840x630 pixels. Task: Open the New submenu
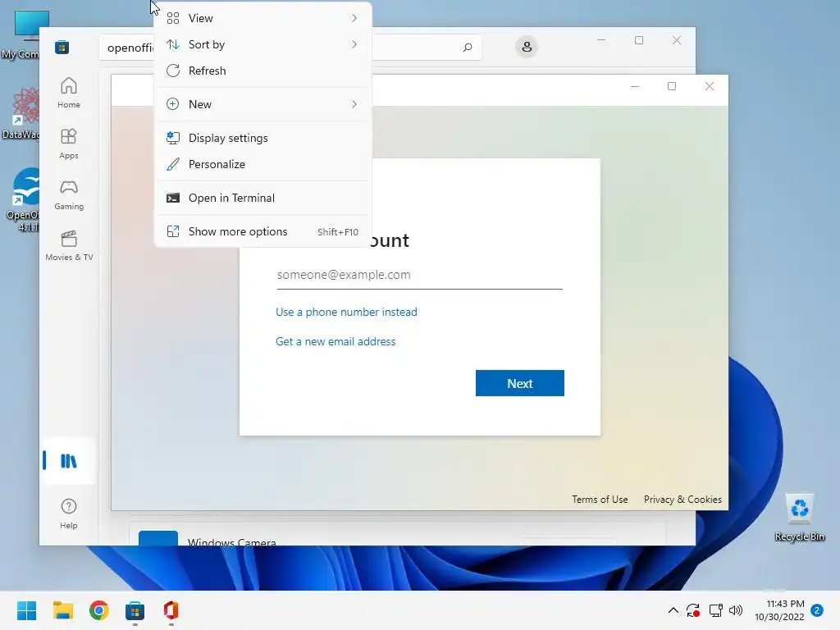tap(262, 104)
